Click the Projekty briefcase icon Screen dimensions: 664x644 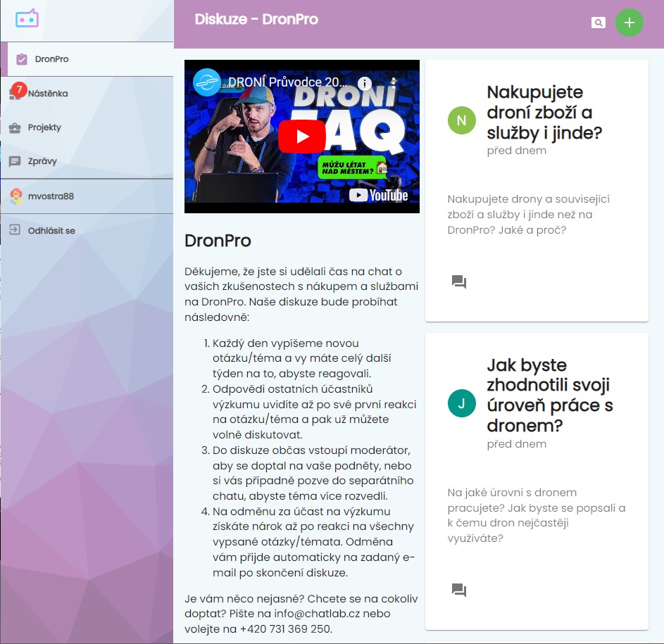click(15, 127)
